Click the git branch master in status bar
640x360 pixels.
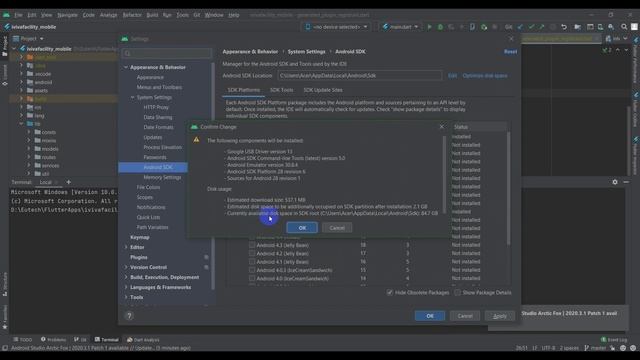596,348
